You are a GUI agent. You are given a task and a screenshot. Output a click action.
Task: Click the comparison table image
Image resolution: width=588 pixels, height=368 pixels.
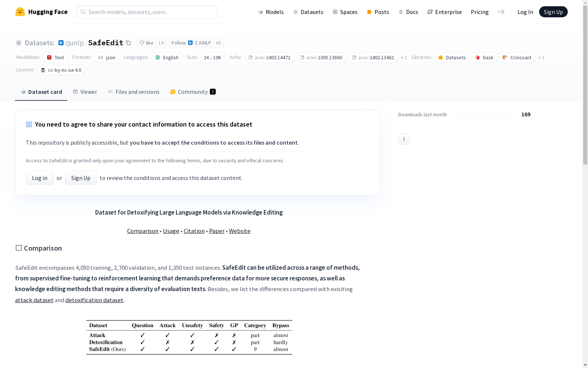[x=189, y=337]
